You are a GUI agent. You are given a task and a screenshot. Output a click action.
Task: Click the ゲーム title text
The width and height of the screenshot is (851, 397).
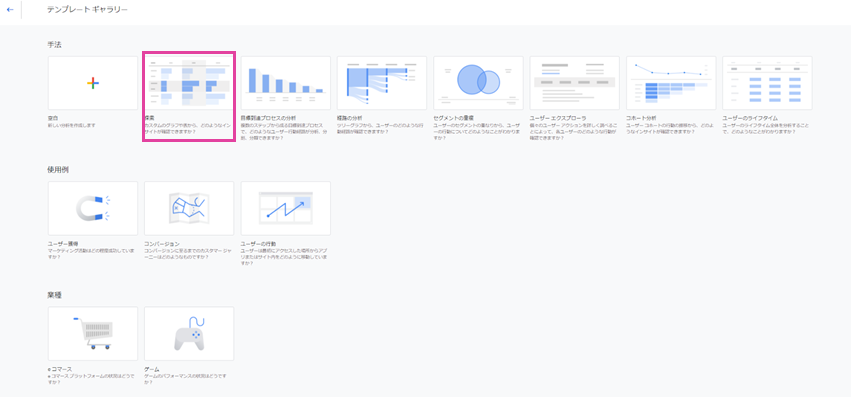point(151,369)
